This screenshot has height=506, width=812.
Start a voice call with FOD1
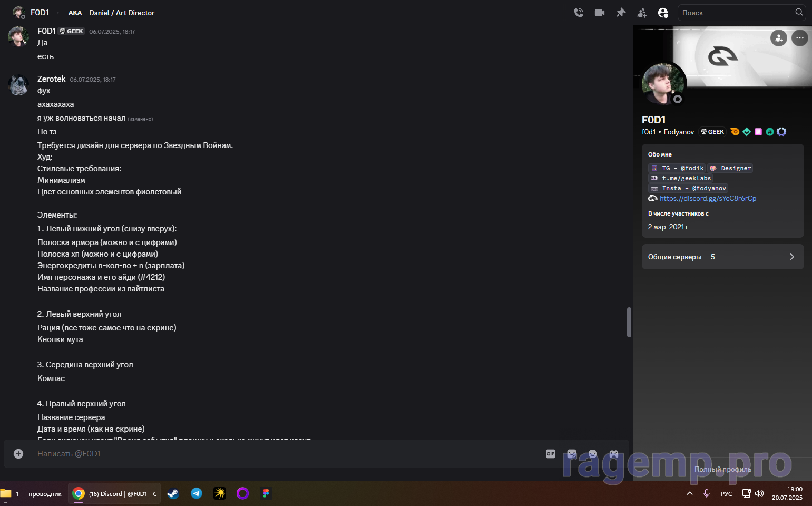[579, 13]
